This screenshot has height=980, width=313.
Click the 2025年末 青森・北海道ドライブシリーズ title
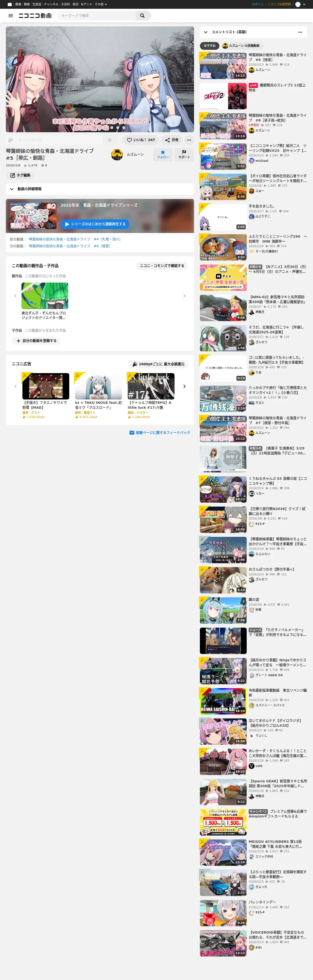(99, 205)
